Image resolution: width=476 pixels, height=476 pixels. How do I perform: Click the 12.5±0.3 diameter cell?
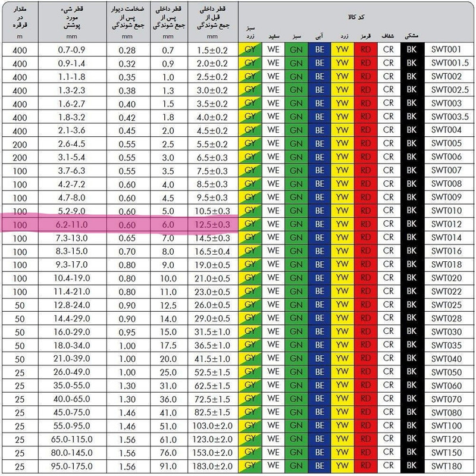(212, 224)
